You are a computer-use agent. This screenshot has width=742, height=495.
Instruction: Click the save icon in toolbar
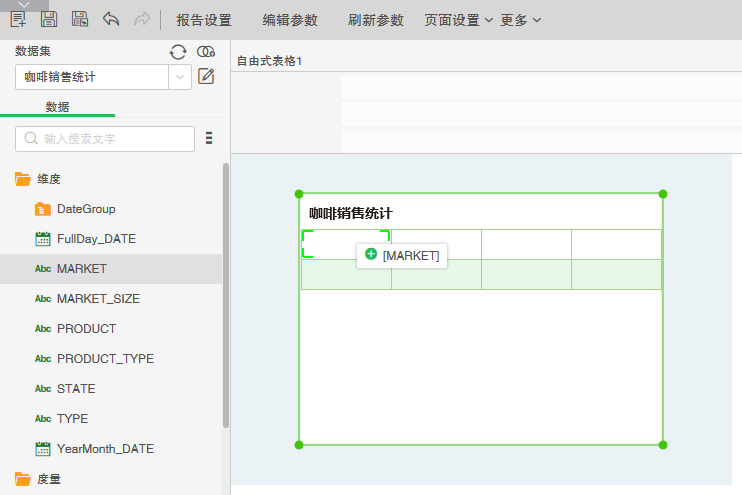[49, 19]
